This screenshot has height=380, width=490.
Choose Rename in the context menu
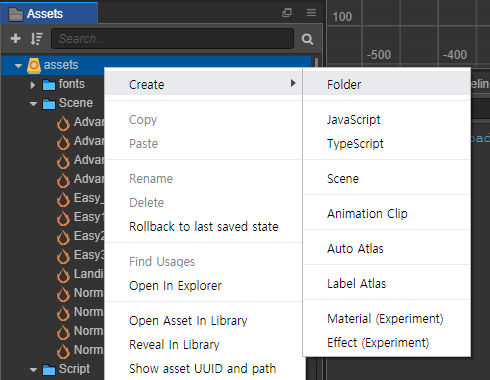(203, 179)
